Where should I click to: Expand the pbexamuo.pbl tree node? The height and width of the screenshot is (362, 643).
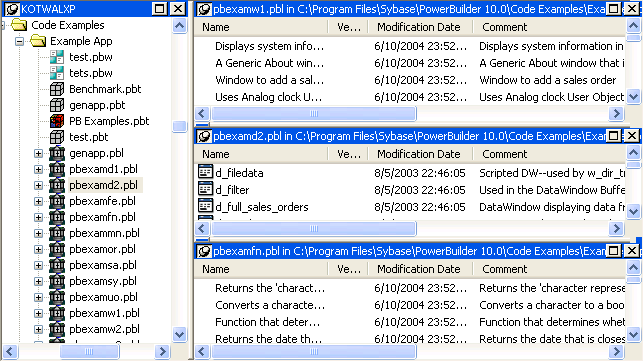(x=38, y=297)
